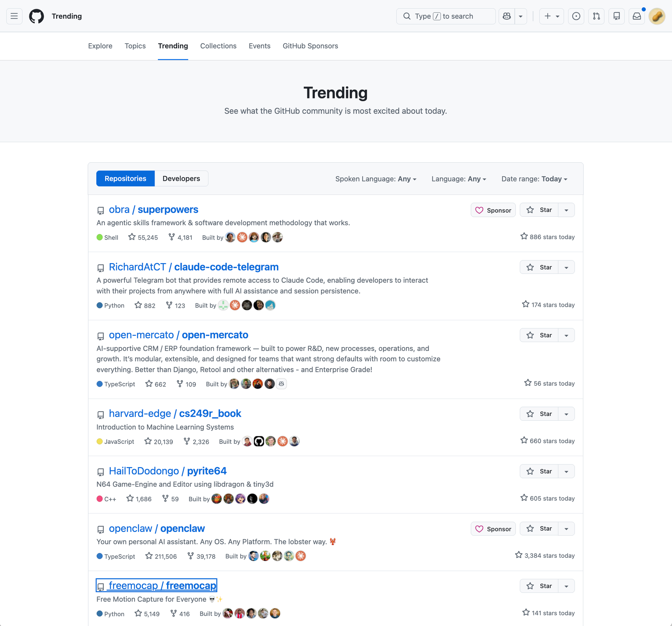Switch the list to the Developers view
The height and width of the screenshot is (626, 672).
point(181,178)
